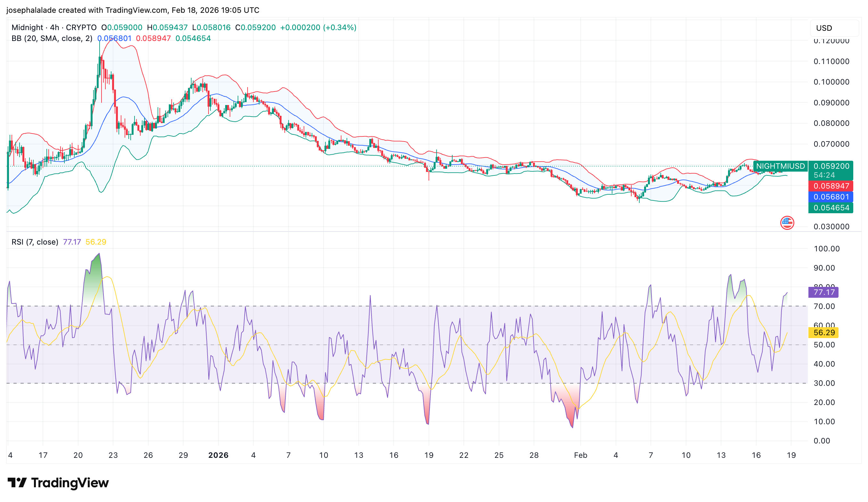Image resolution: width=868 pixels, height=502 pixels.
Task: Click the current price 0.059200 countdown tag
Action: pyautogui.click(x=831, y=170)
